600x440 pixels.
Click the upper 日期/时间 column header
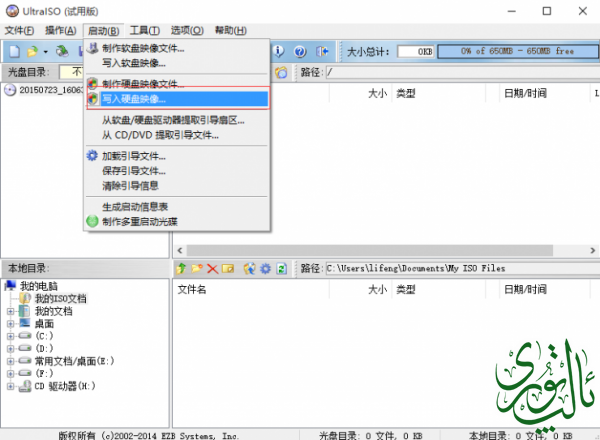(525, 93)
